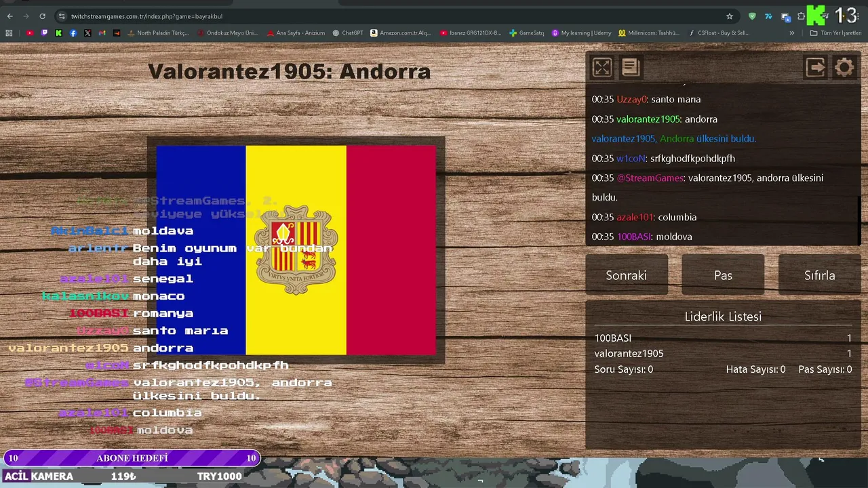Expand hidden bookmarks with the double chevron
The height and width of the screenshot is (488, 868).
(791, 33)
